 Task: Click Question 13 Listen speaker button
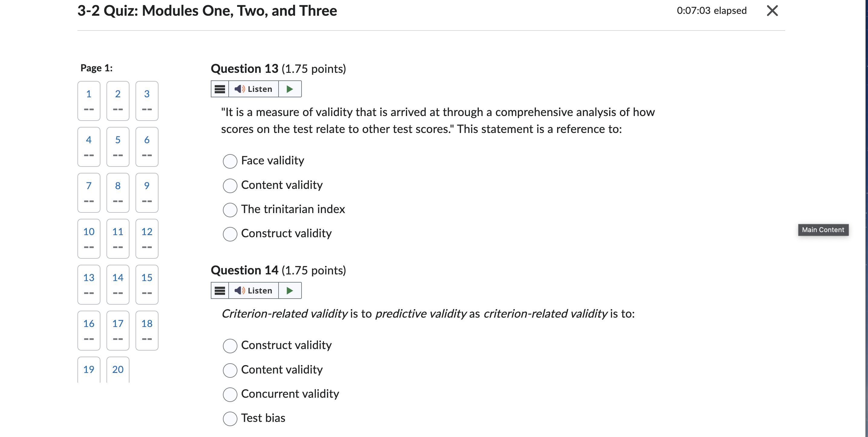click(253, 89)
